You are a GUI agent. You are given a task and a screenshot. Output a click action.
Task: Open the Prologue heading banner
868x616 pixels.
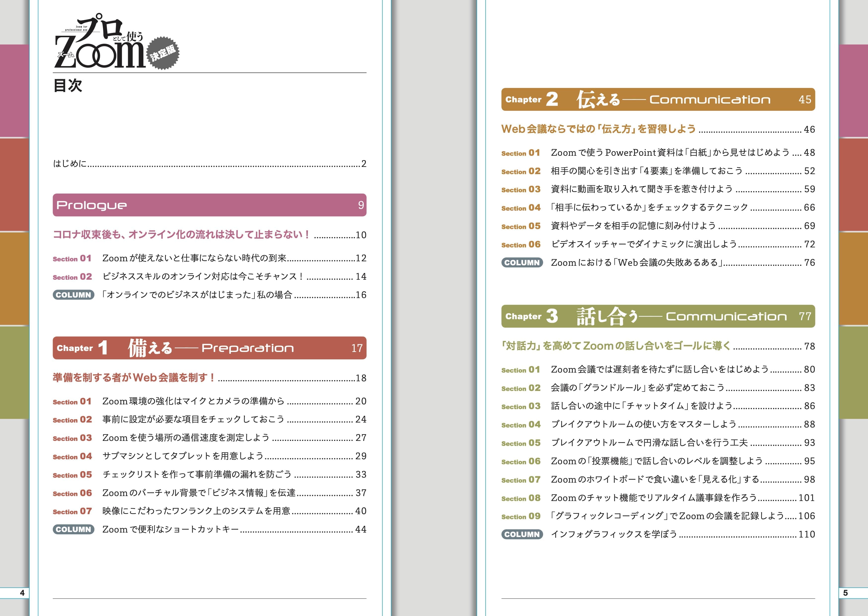coord(209,205)
